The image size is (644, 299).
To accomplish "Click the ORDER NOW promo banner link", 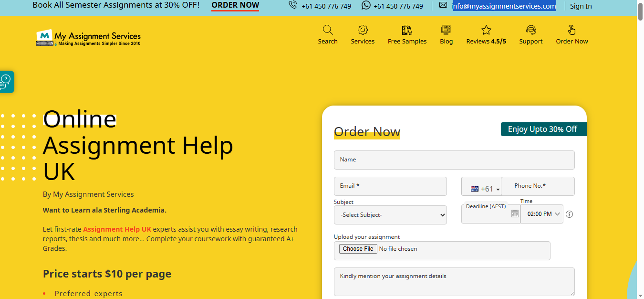I will 235,5.
